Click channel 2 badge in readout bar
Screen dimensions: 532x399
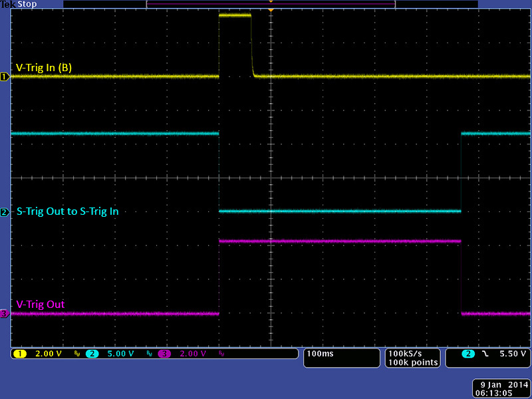pyautogui.click(x=92, y=354)
